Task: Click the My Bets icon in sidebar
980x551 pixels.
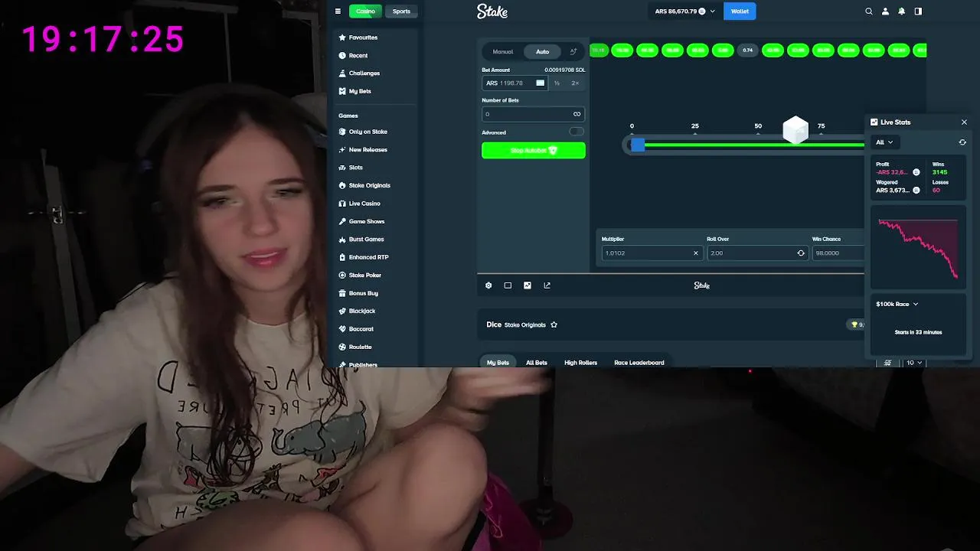Action: tap(342, 91)
